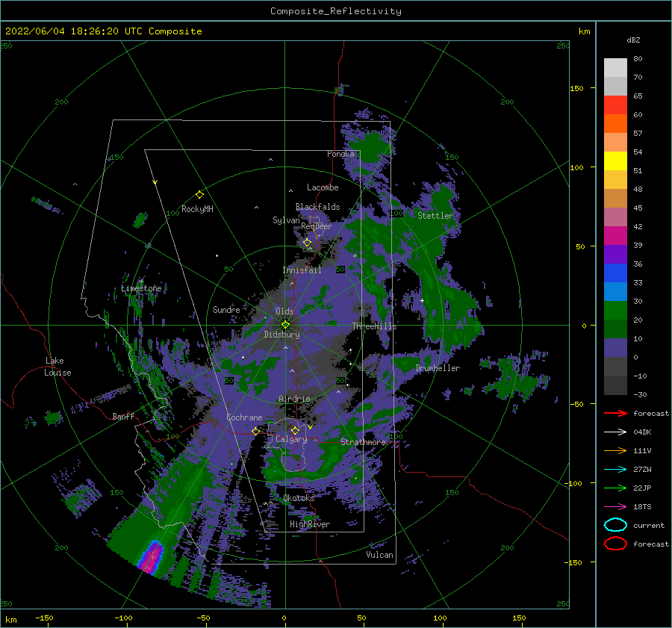
Task: Select the cyan current ellipse icon
Action: [615, 525]
